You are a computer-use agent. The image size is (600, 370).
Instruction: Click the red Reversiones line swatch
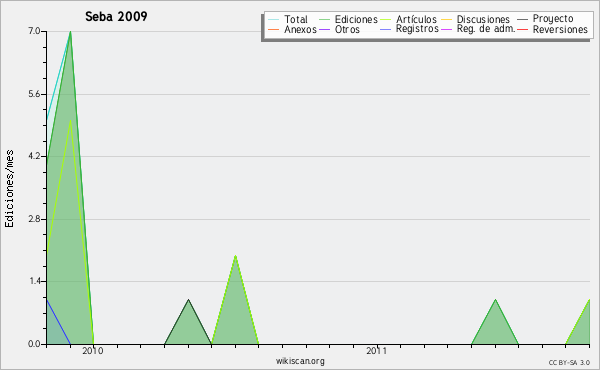click(523, 29)
